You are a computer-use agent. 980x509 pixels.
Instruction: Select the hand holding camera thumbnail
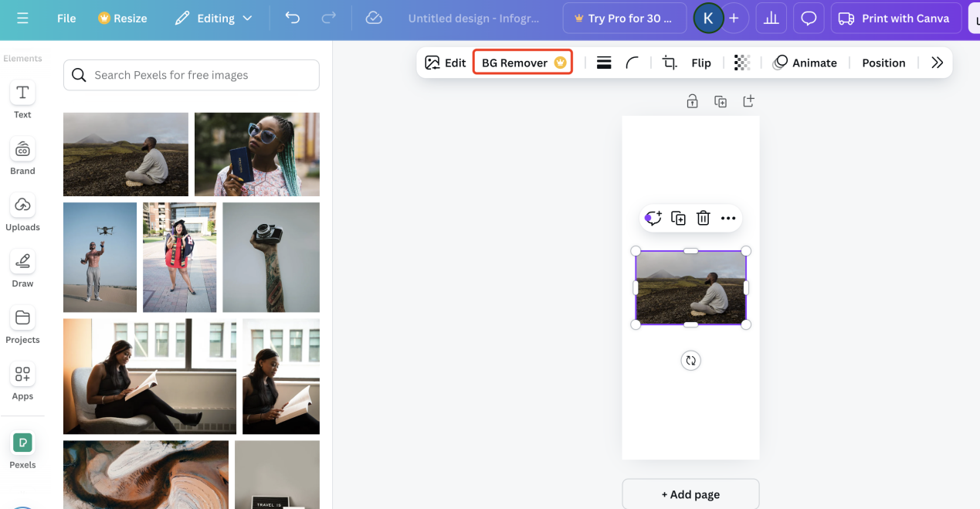pyautogui.click(x=270, y=257)
